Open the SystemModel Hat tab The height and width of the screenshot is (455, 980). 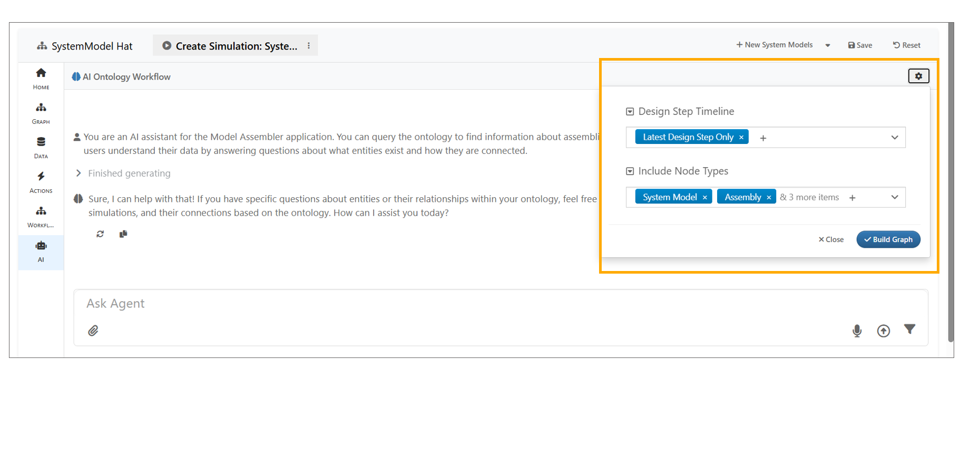tap(85, 46)
